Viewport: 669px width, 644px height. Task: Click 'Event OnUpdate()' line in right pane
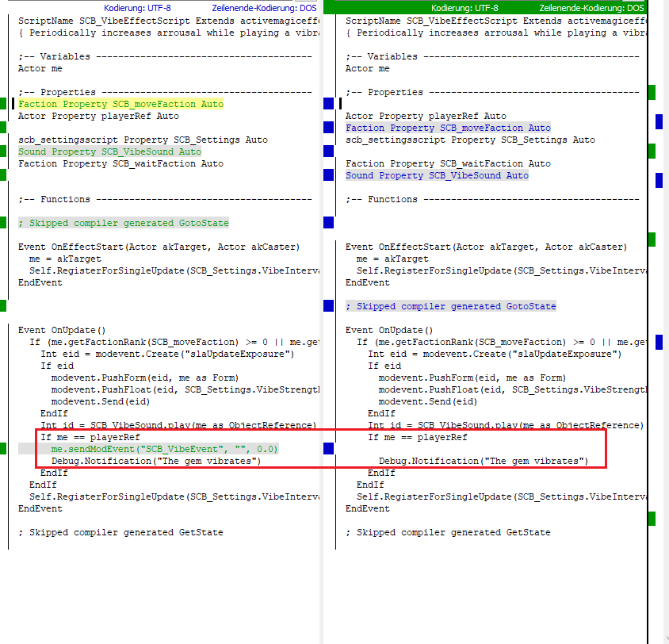pyautogui.click(x=388, y=330)
